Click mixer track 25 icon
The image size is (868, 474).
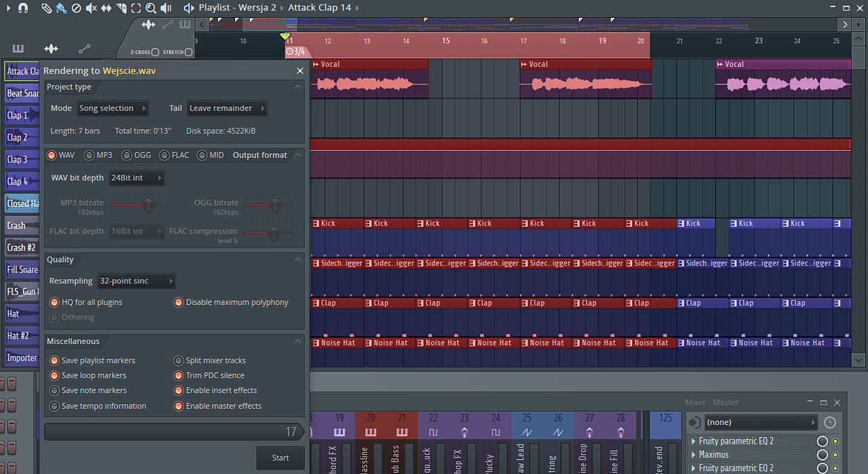[x=527, y=432]
